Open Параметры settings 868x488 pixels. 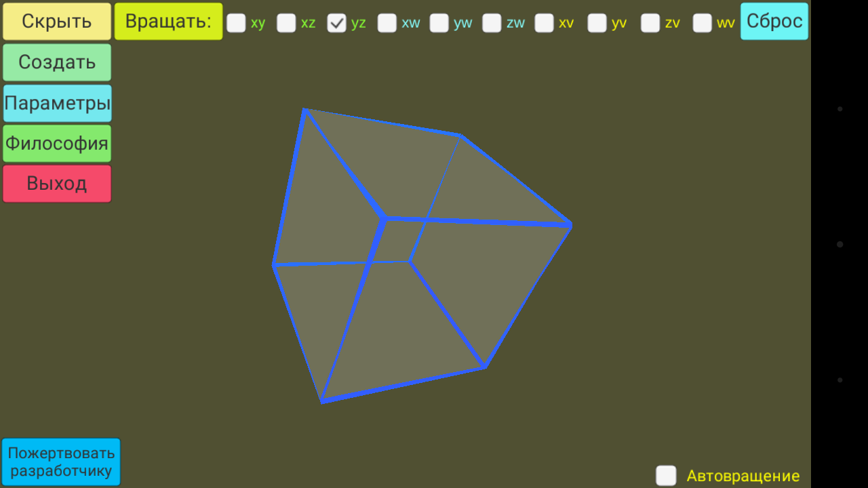click(57, 103)
